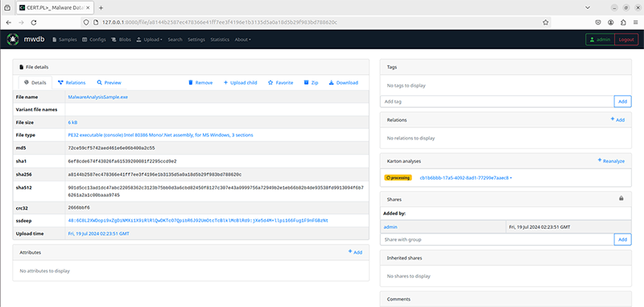Remove the sample file
This screenshot has height=307, width=644.
tap(200, 83)
